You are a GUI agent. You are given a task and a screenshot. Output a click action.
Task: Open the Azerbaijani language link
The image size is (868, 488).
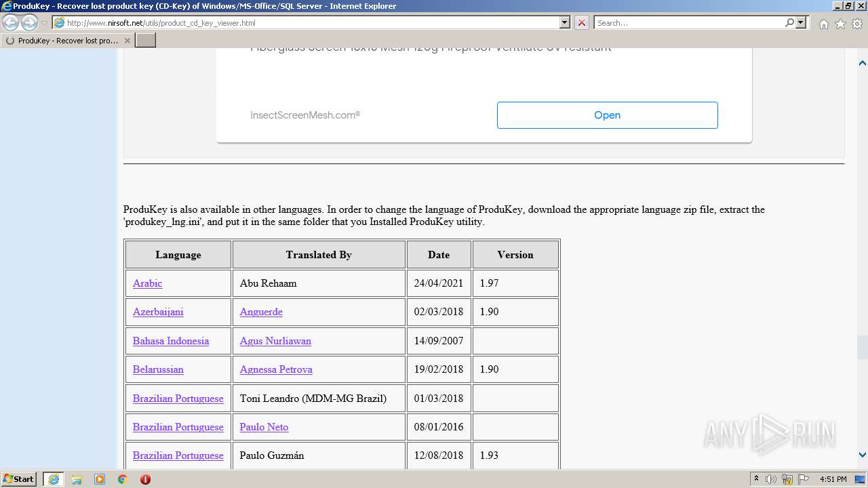[158, 312]
